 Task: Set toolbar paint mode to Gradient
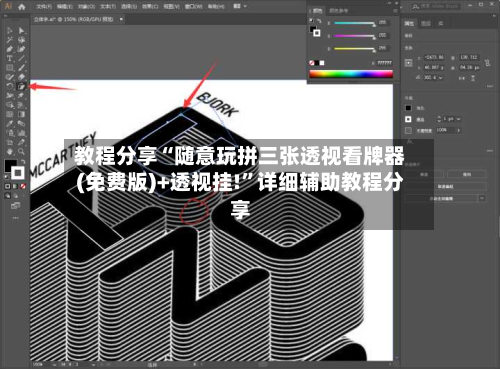pos(15,187)
